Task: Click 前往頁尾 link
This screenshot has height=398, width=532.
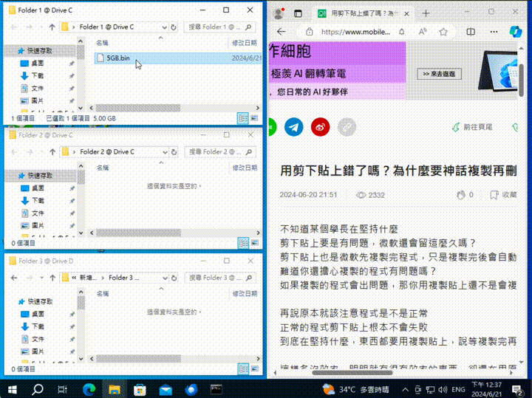Action: [x=472, y=127]
